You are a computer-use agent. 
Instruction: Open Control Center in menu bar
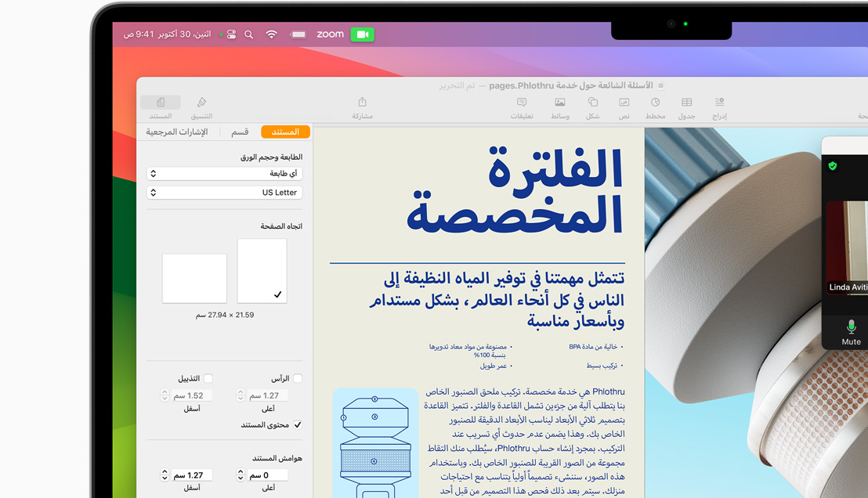pos(231,34)
